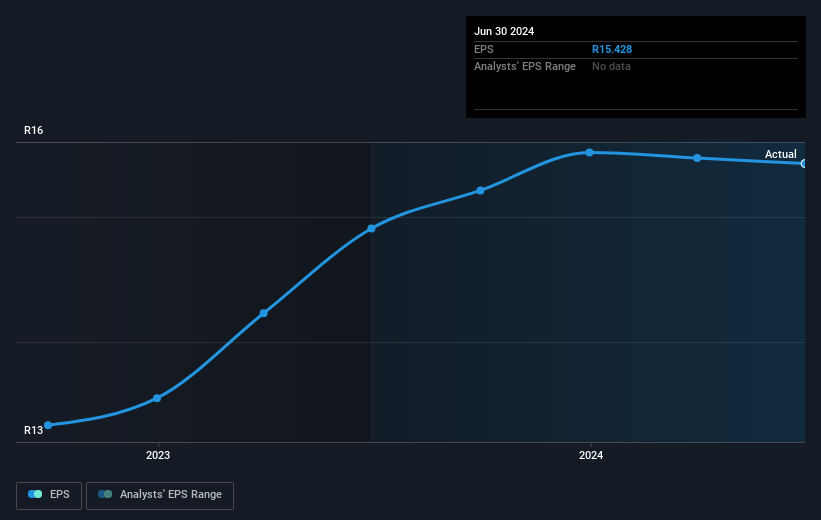
Task: Click the R13 y-axis label
Action: [x=34, y=430]
